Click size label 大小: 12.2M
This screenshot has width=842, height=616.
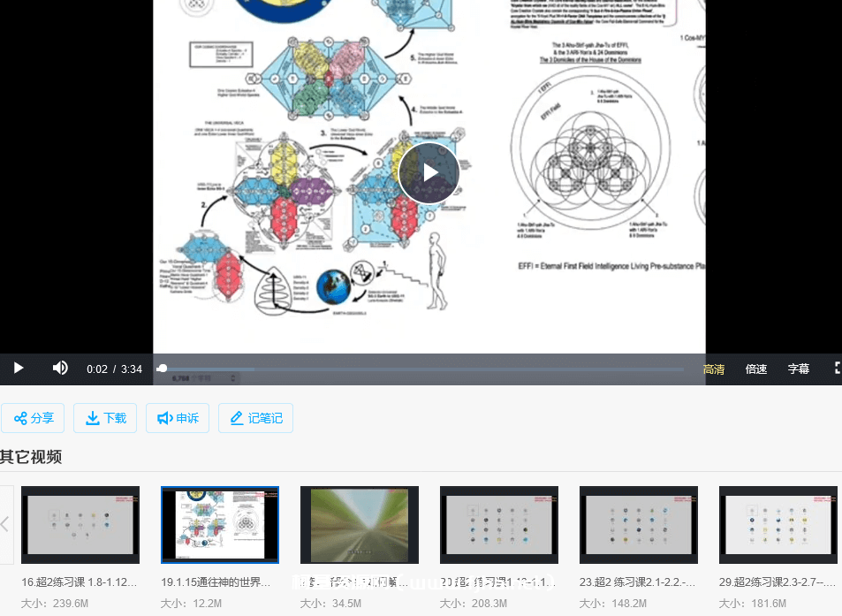[x=191, y=604]
